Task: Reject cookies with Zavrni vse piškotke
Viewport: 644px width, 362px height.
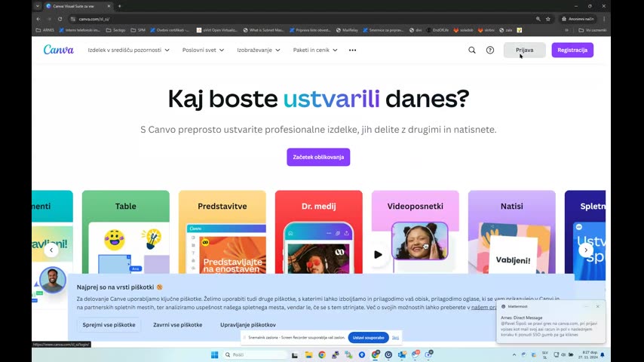Action: click(x=177, y=324)
